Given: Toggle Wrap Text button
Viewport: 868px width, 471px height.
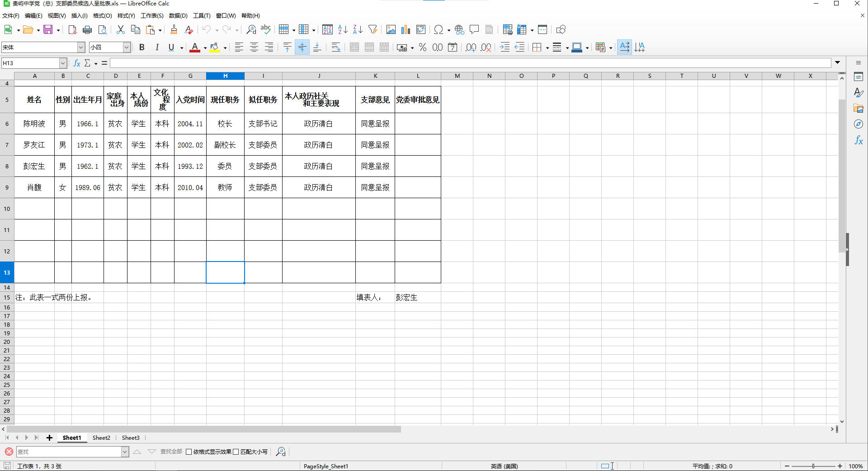Looking at the screenshot, I should (336, 48).
